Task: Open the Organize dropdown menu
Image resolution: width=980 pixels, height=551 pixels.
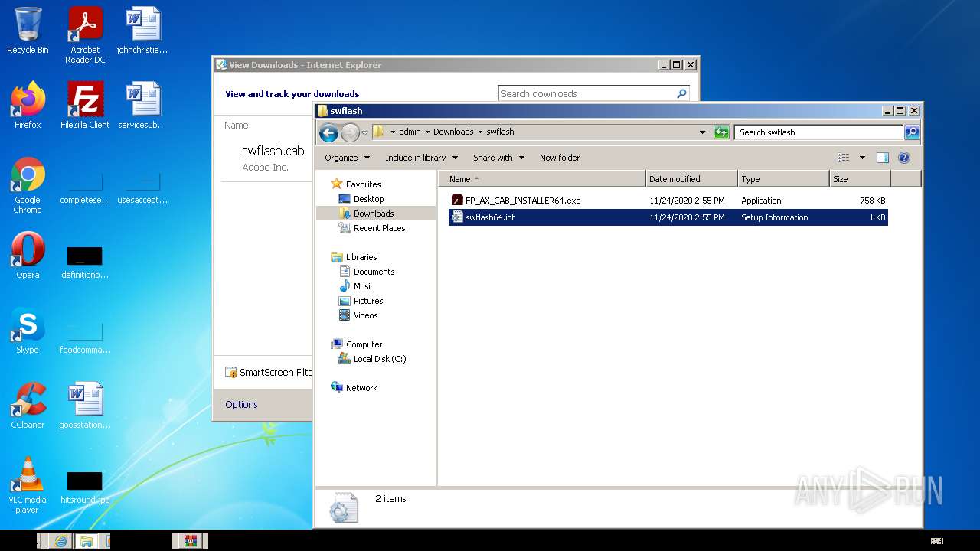Action: point(347,158)
